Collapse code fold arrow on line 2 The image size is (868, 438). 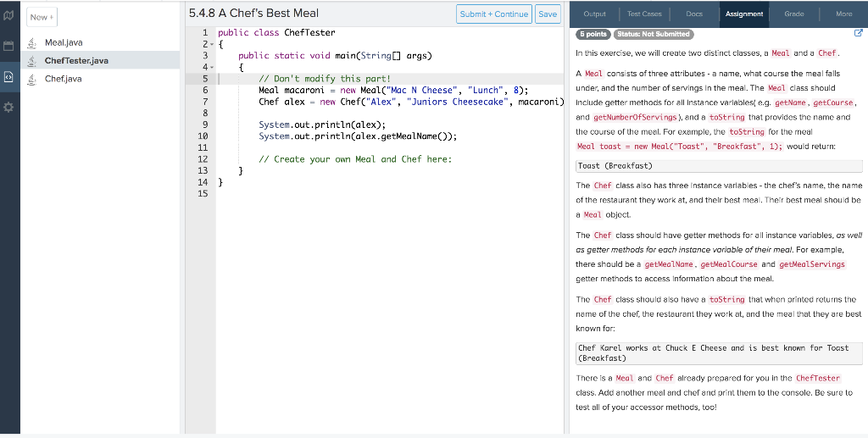213,44
